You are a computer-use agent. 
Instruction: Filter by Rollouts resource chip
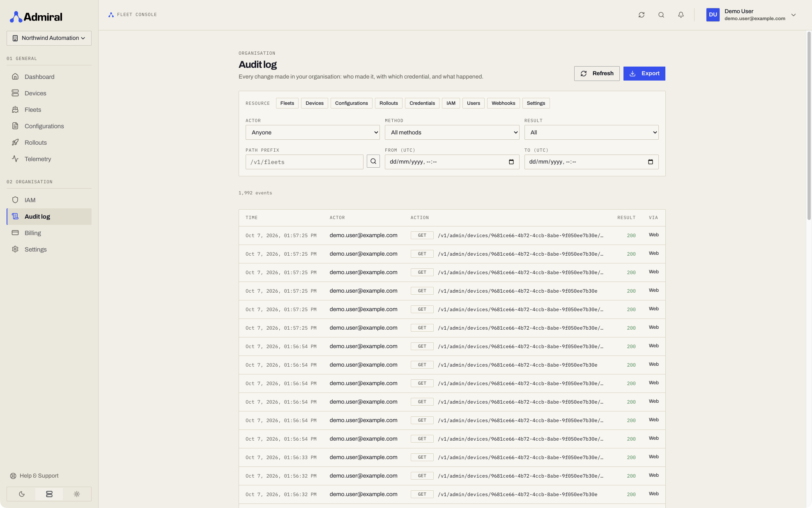coord(389,103)
